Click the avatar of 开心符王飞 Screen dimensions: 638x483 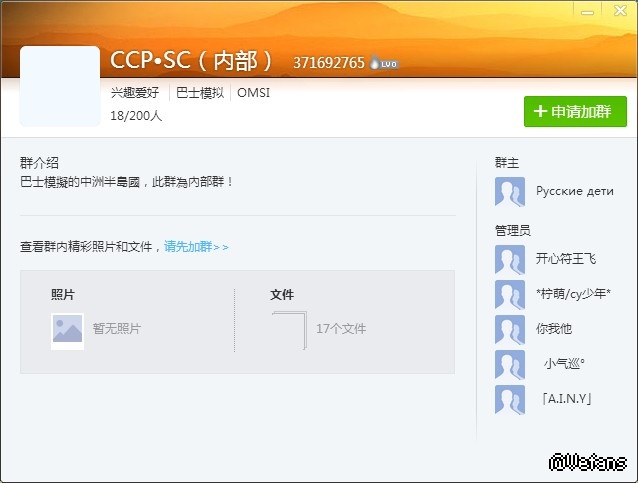coord(510,259)
